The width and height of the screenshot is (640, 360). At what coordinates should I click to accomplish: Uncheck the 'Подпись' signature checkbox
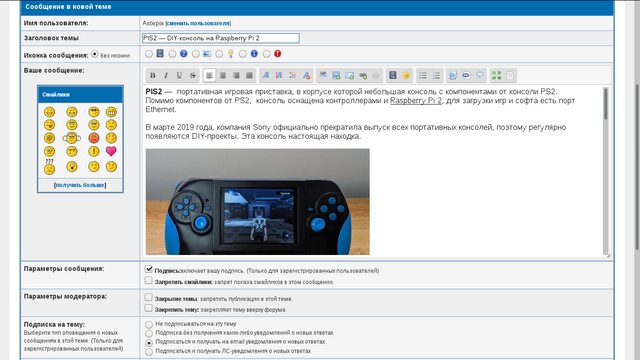pos(149,269)
